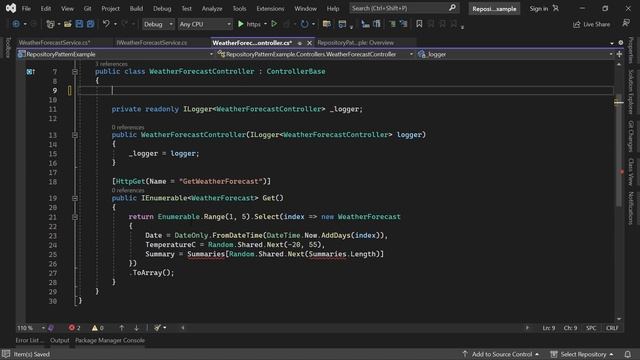Screen dimensions: 640x360
Task: Go to previous issue with up arrow
Action: click(122, 328)
